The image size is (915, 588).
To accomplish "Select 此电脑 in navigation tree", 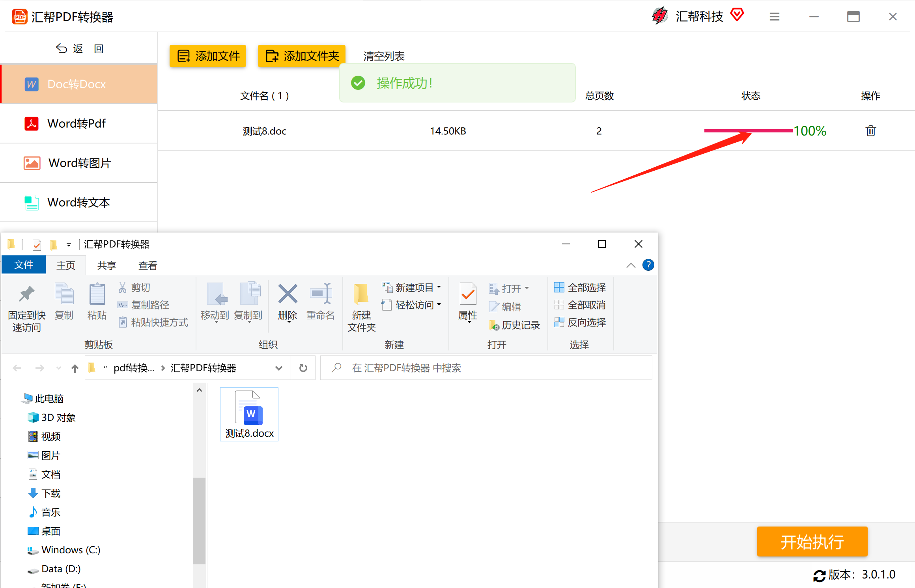I will coord(43,399).
